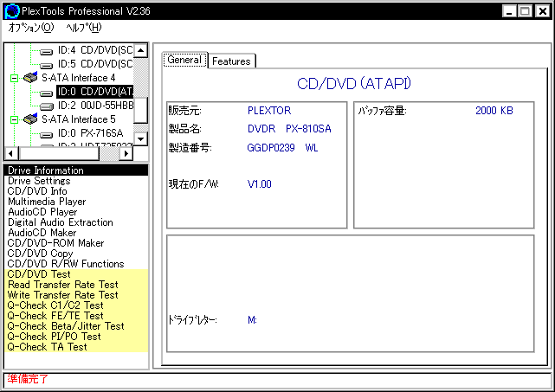Click the horizontal scrollbar thumb in device tree
Viewport: 555px width, 392px height.
pyautogui.click(x=59, y=153)
